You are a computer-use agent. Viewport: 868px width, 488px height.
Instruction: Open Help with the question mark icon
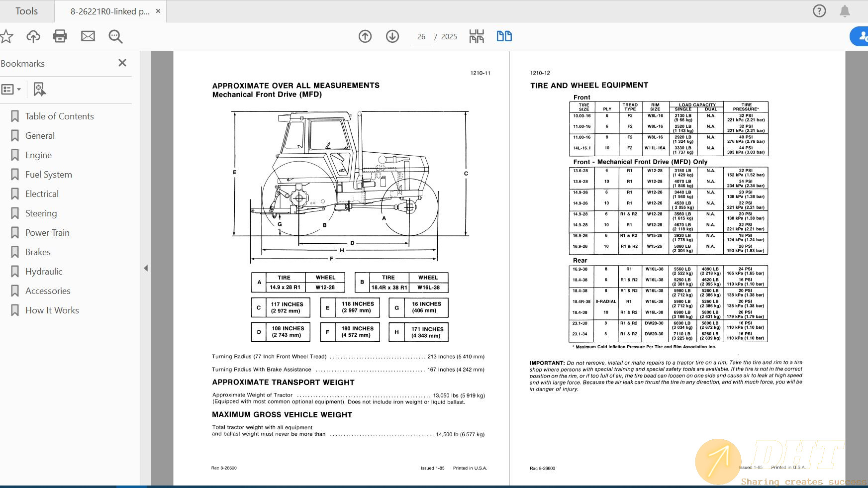point(819,10)
